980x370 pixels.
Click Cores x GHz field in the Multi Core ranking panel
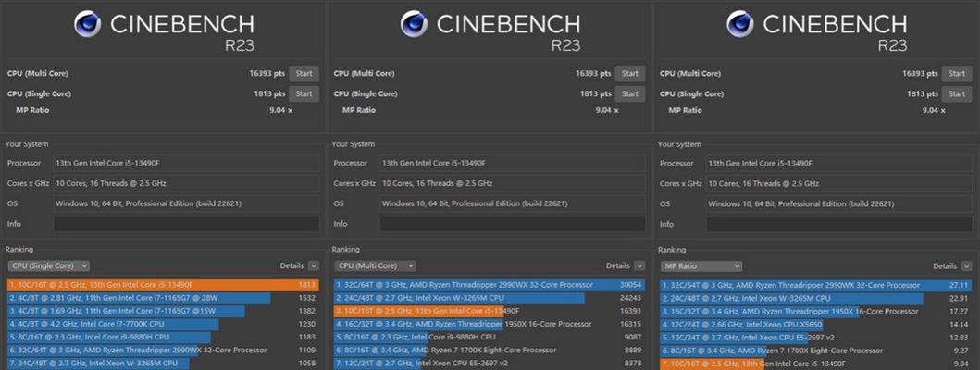point(513,184)
